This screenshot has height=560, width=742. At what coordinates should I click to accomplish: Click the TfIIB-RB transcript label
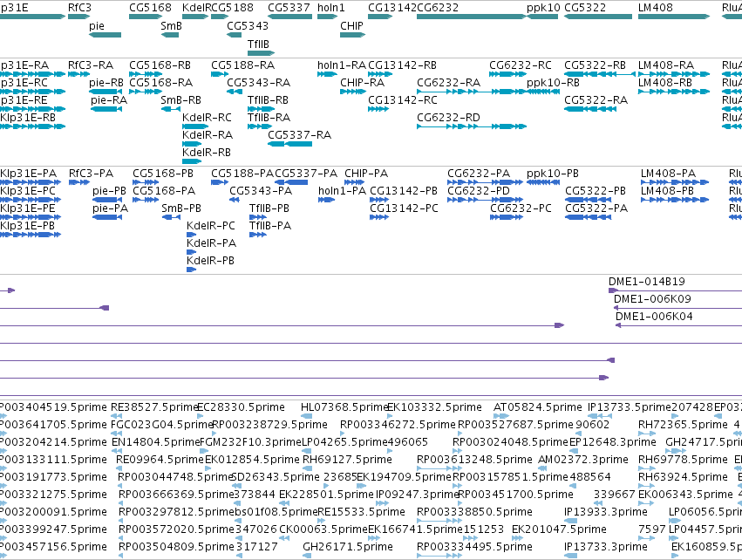coord(268,100)
